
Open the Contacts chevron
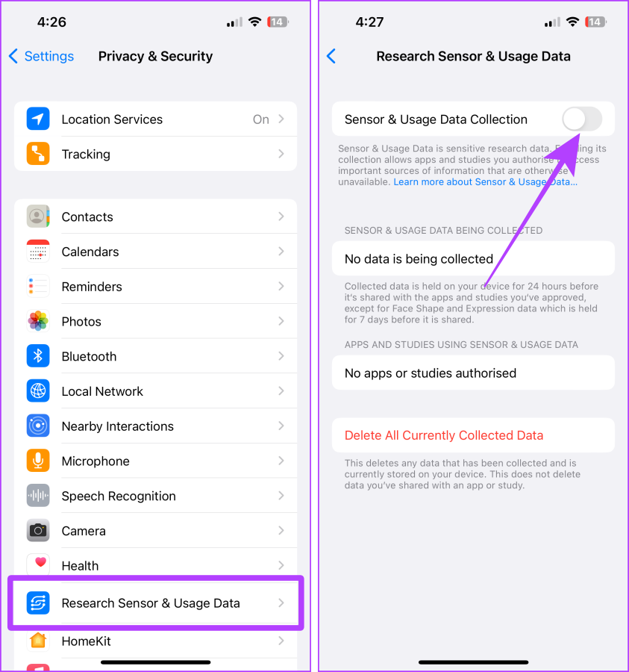(281, 217)
